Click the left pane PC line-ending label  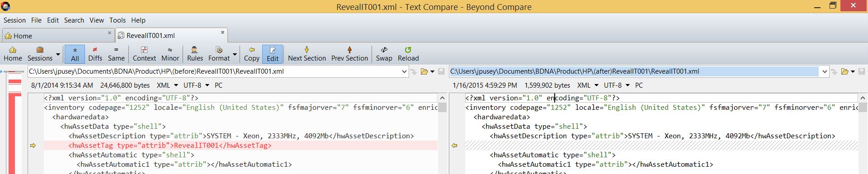click(x=218, y=85)
